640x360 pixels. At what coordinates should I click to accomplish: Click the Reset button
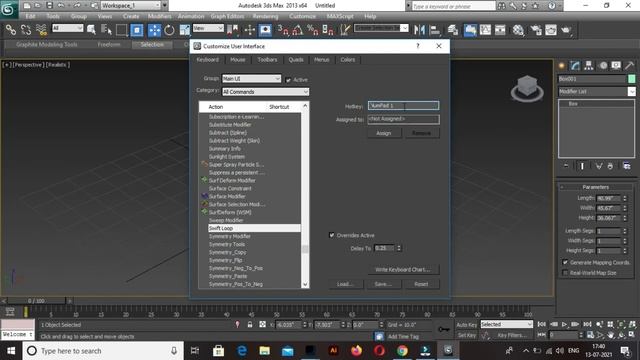coord(421,284)
